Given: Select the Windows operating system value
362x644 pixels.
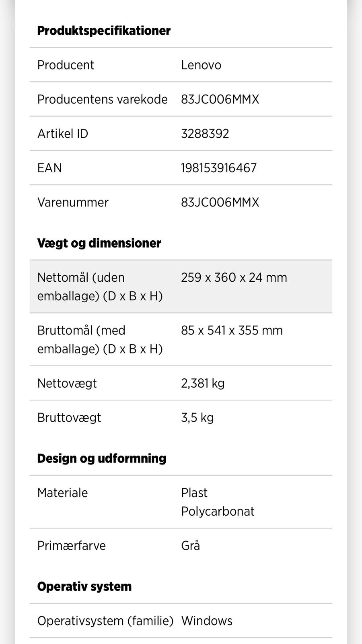Looking at the screenshot, I should click(207, 621).
